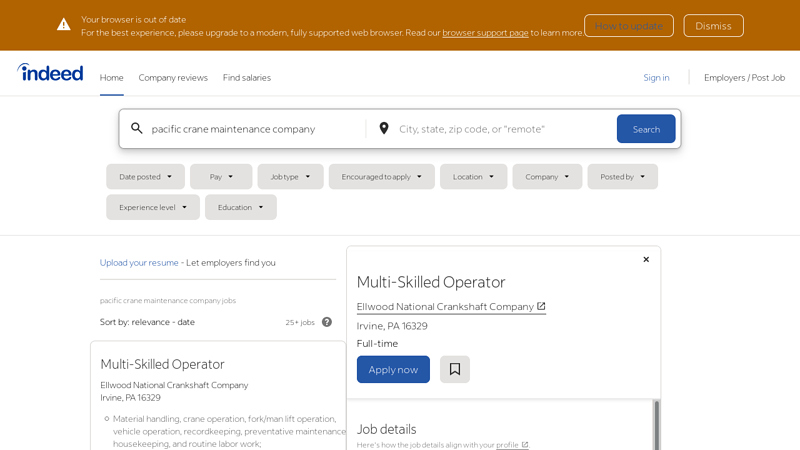This screenshot has width=800, height=450.
Task: Open Employers / Post Job
Action: pos(744,78)
